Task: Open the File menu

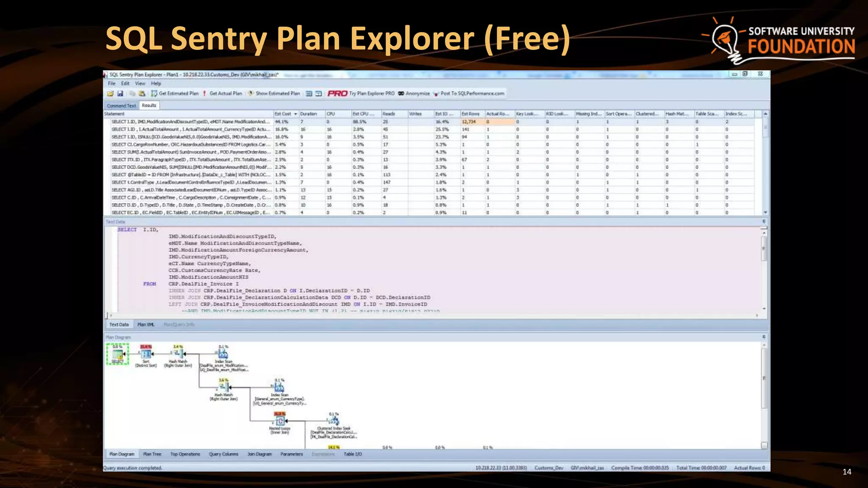Action: tap(111, 83)
